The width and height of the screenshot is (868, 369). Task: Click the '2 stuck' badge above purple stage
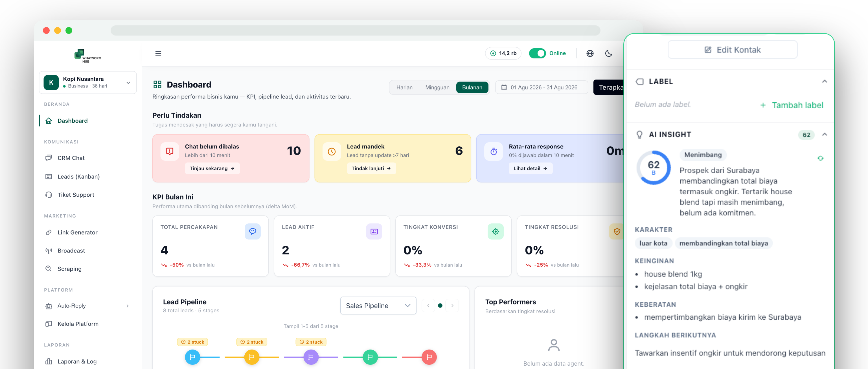[311, 342]
